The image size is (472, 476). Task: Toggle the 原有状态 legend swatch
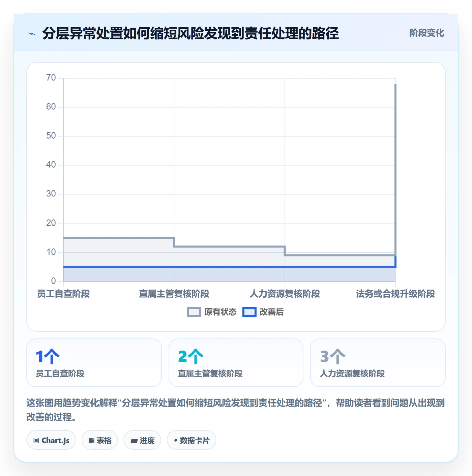coord(194,312)
